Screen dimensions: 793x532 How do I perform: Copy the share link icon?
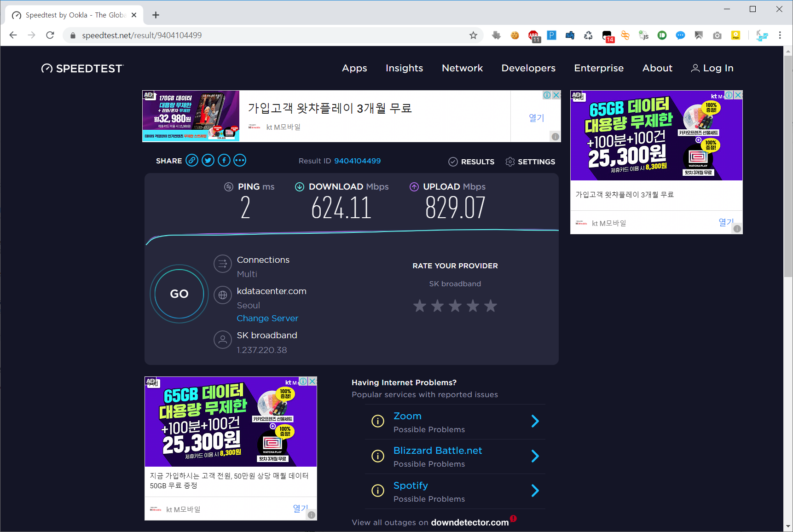(192, 160)
